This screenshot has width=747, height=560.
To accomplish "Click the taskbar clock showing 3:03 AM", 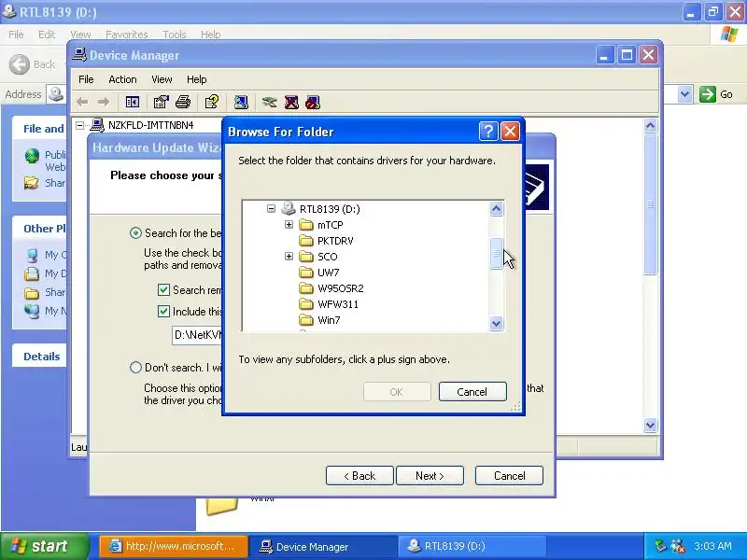I will [712, 546].
